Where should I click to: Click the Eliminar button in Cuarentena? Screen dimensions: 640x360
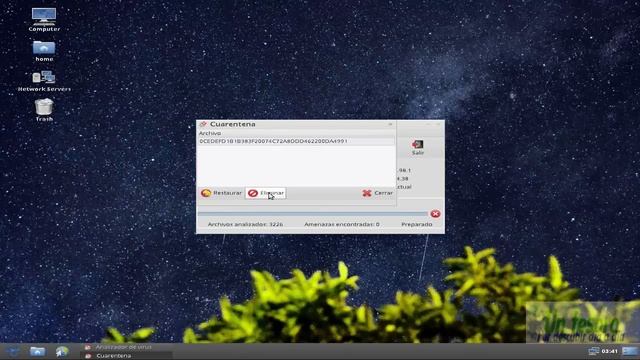tap(266, 193)
